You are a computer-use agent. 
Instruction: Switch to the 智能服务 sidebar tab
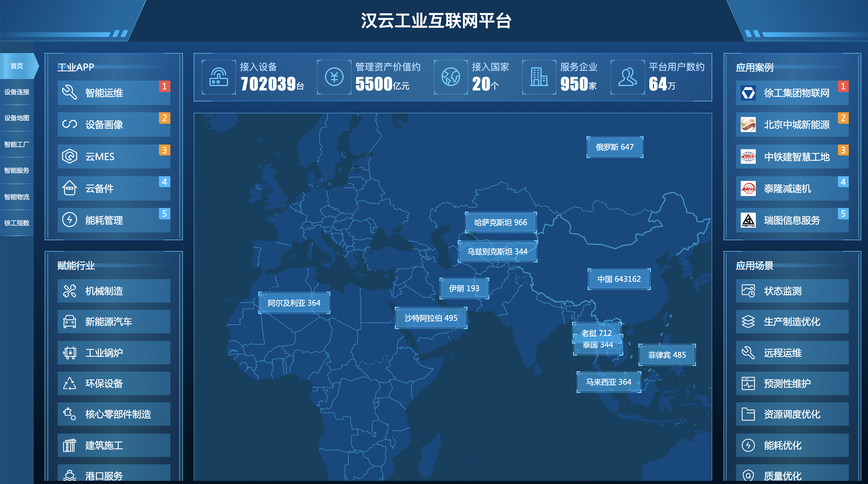[x=17, y=170]
